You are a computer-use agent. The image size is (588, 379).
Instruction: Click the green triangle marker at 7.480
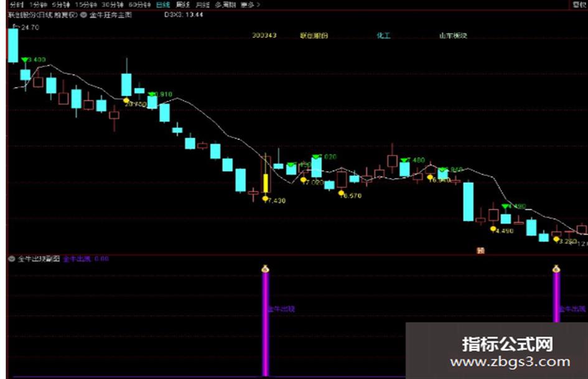404,160
